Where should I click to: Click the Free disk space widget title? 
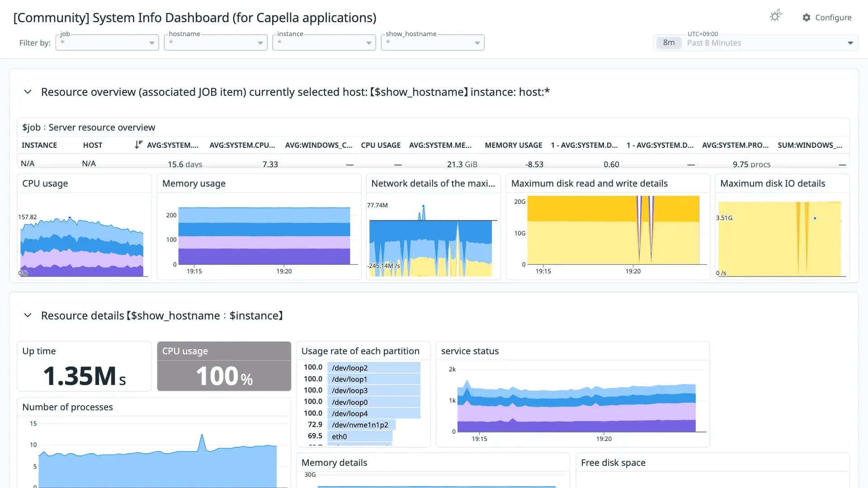[613, 463]
